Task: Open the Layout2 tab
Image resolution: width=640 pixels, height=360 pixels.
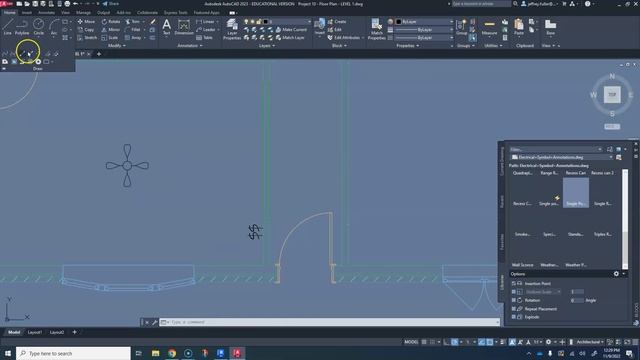Action: [x=57, y=332]
